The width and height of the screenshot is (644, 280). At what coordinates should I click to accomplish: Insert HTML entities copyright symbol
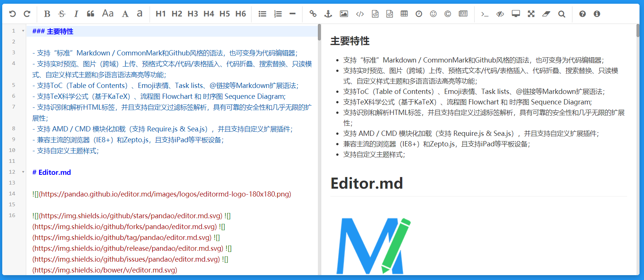tap(448, 14)
